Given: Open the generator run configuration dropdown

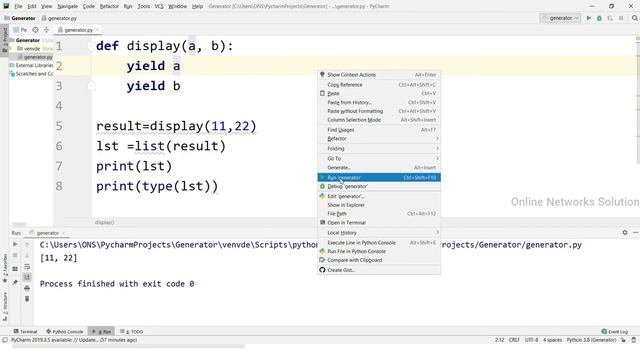Looking at the screenshot, I should 560,18.
